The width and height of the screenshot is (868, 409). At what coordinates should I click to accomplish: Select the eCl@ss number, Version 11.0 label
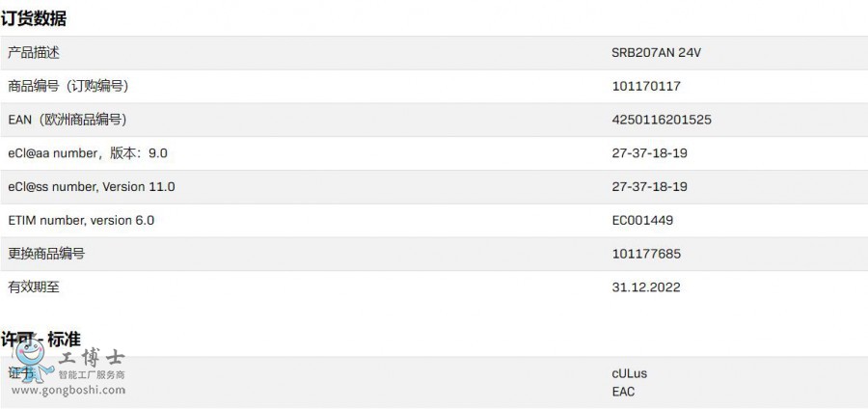pos(92,187)
